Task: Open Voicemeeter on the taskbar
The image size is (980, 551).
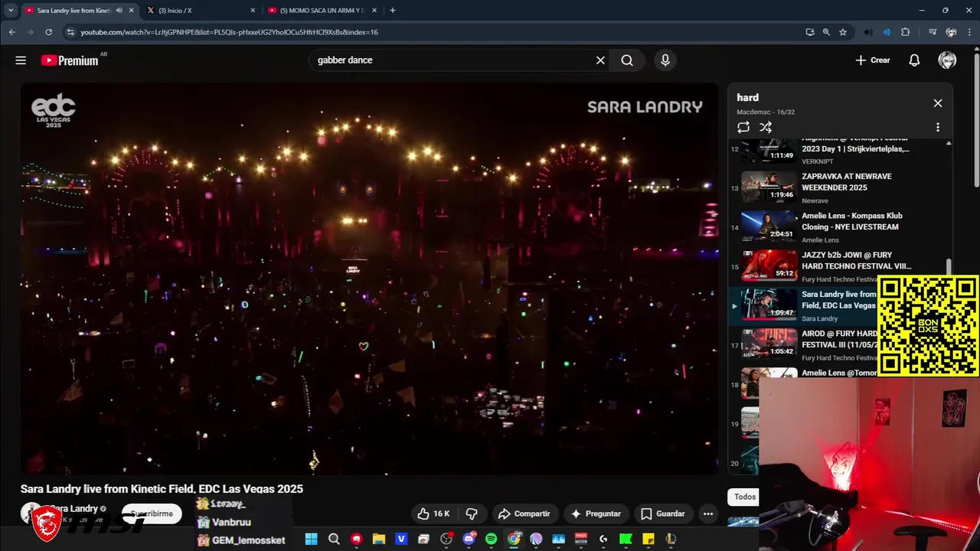Action: (x=581, y=540)
